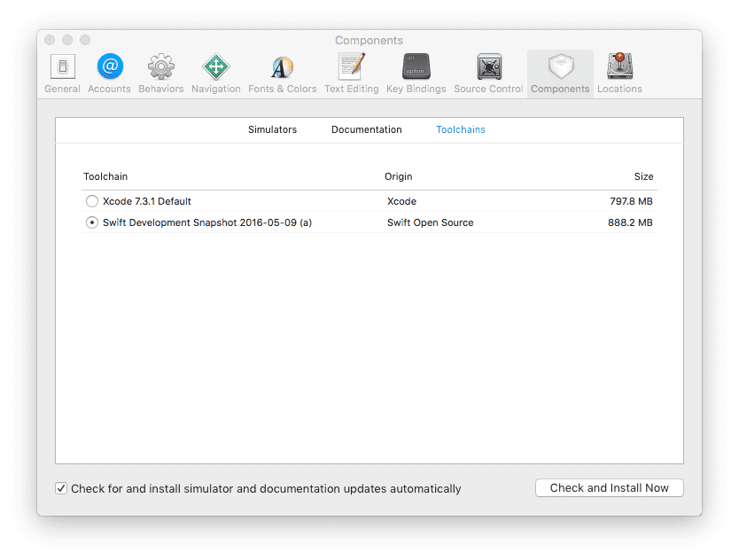Screen dimensions: 739x560
Task: Select the Toolchains tab
Action: pos(461,129)
